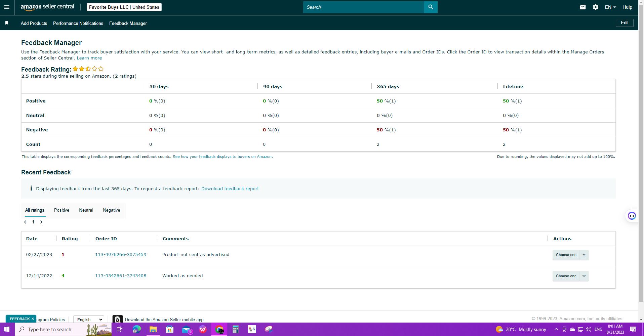Click the Lifetime Negative 50% value
The height and width of the screenshot is (336, 644).
coord(512,130)
